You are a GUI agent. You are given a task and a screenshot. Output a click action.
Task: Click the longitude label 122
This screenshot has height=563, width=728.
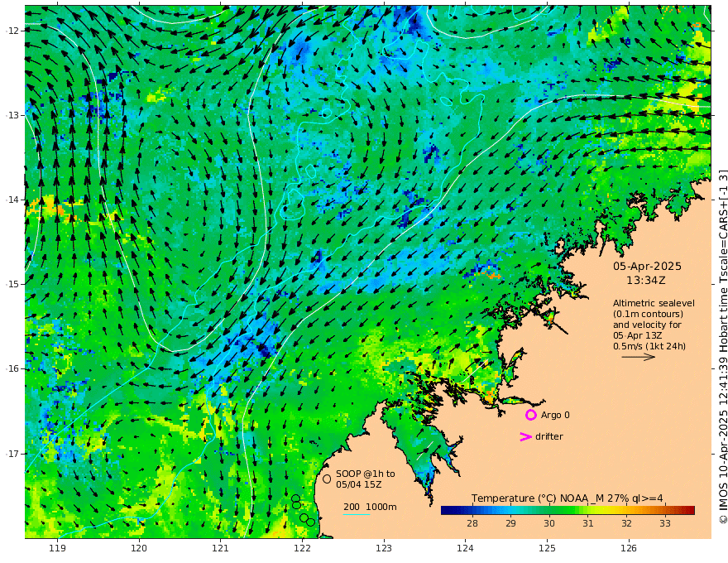302,548
